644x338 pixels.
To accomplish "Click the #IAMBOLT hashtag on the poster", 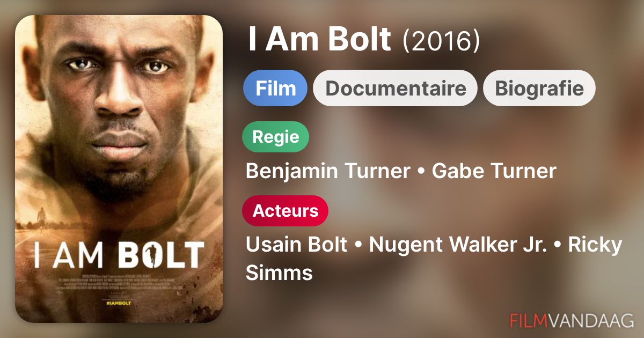I will pyautogui.click(x=119, y=302).
